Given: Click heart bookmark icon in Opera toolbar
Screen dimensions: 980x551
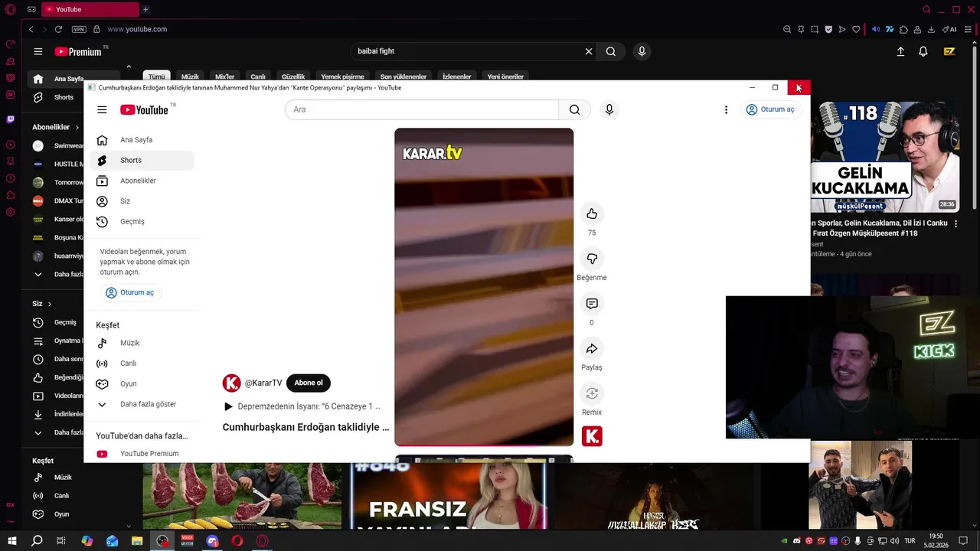Looking at the screenshot, I should (x=856, y=29).
